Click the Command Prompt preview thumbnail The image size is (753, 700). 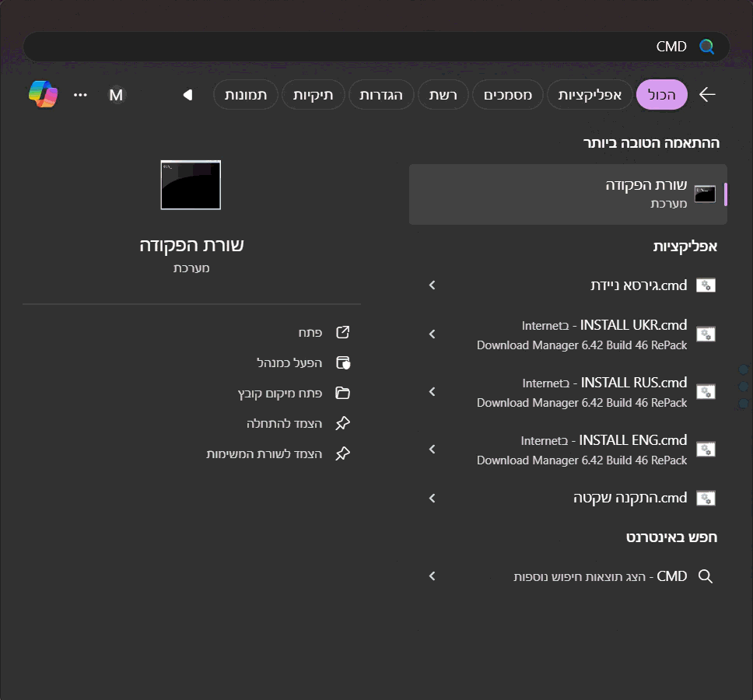tap(191, 185)
